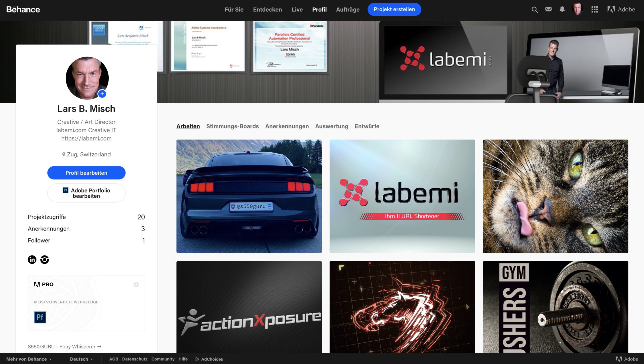Viewport: 644px width, 364px height.
Task: Click the Behance logo
Action: click(x=23, y=10)
